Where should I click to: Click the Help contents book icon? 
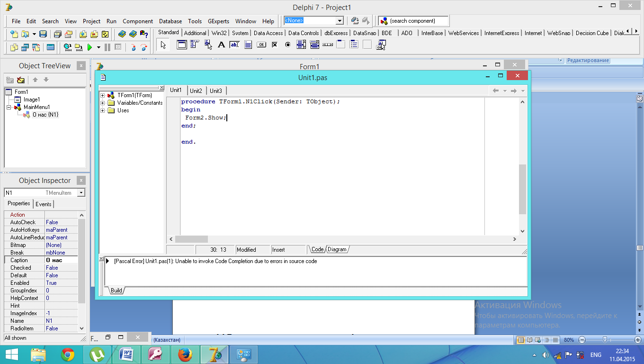123,34
